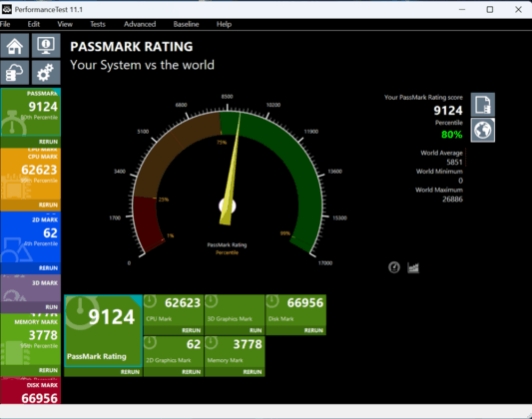Click the timer icon on the 3D Graphics Mark tile

coord(211,301)
